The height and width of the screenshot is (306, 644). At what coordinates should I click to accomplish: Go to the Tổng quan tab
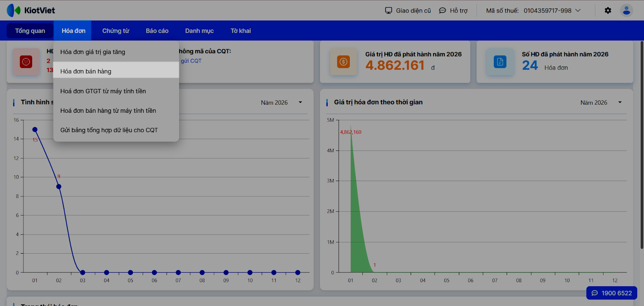pyautogui.click(x=30, y=31)
